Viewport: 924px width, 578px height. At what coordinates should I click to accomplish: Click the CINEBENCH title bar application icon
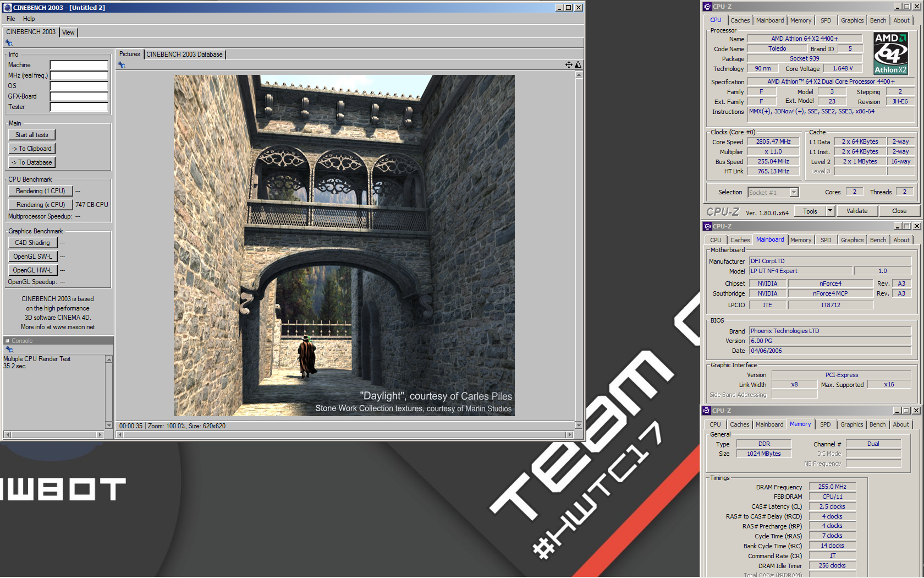[7, 8]
